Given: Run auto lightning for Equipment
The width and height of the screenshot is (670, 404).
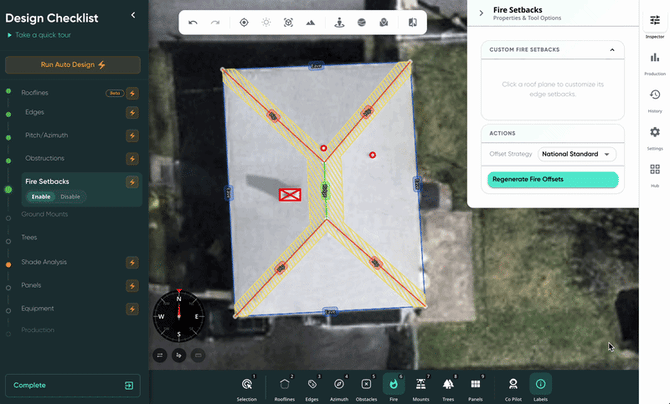Looking at the screenshot, I should 132,309.
